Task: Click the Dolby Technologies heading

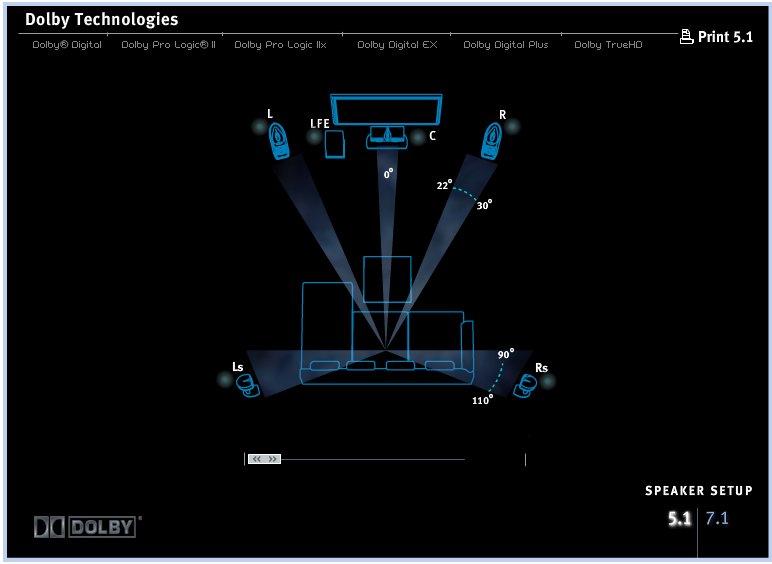Action: coord(101,19)
